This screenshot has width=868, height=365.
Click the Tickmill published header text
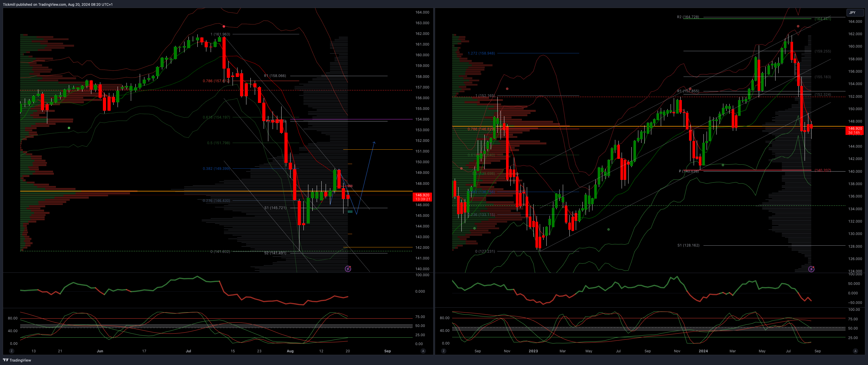58,4
